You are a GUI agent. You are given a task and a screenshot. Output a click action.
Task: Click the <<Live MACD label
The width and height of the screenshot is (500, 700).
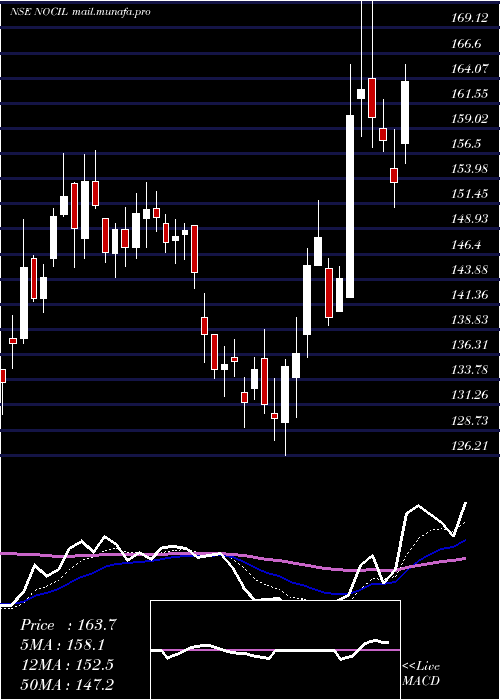coord(421,673)
